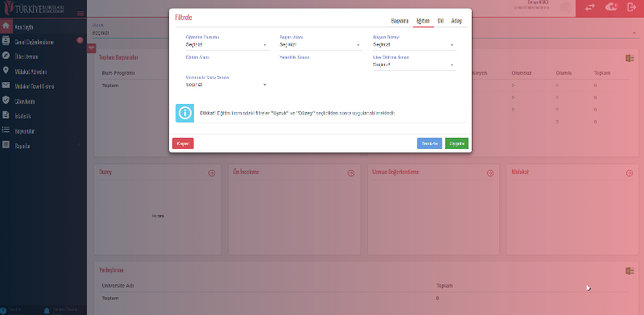Click Mülakat card arrow circle icon
The height and width of the screenshot is (315, 644).
click(630, 173)
